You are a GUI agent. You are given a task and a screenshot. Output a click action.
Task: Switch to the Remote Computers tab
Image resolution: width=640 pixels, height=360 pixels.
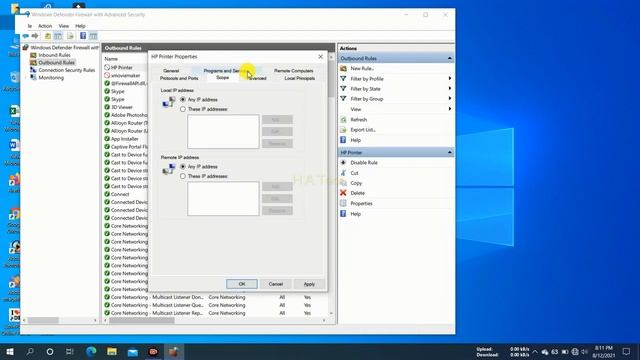[293, 71]
